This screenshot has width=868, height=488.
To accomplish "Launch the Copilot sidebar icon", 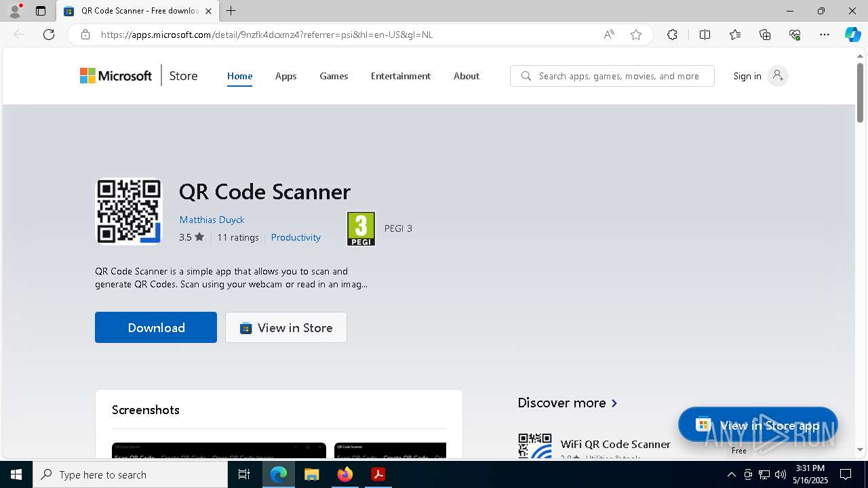I will click(852, 35).
